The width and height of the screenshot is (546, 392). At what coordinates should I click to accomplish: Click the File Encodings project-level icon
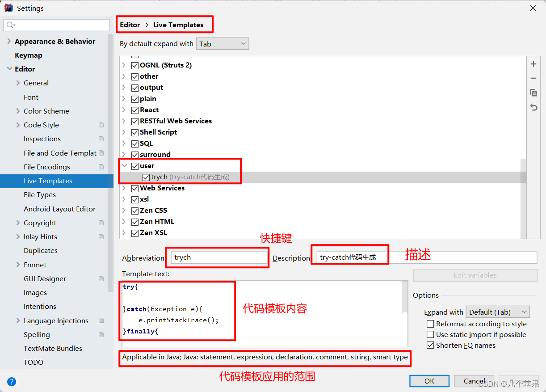[x=101, y=167]
